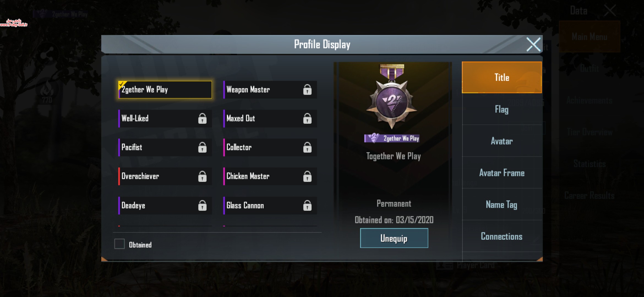Click the lock icon beside Deadeye
This screenshot has height=297, width=644.
coord(202,205)
